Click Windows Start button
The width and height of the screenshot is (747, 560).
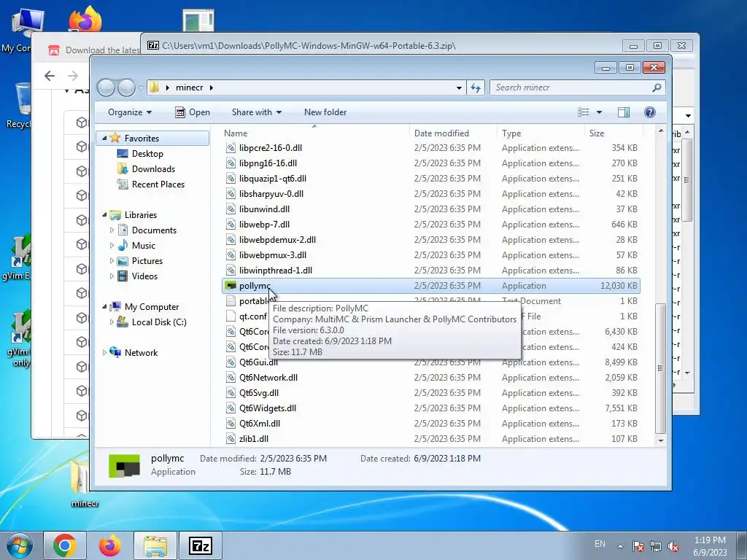(20, 545)
